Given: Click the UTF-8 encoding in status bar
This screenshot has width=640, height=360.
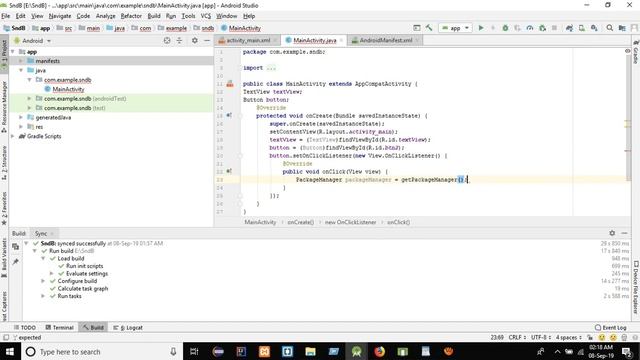Looking at the screenshot, I should click(x=540, y=338).
